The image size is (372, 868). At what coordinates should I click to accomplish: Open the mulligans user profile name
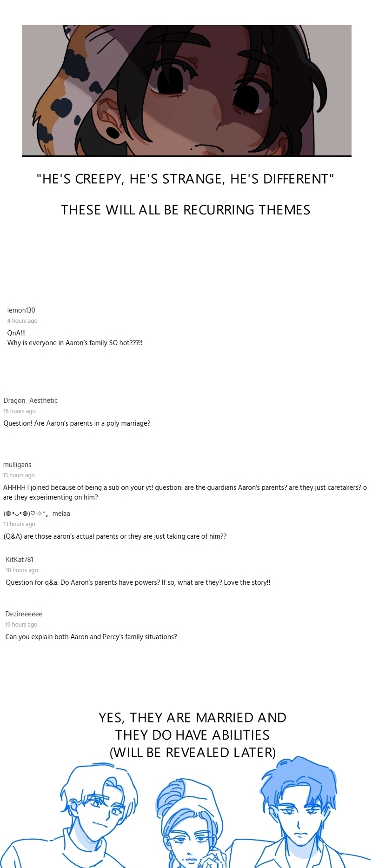17,465
